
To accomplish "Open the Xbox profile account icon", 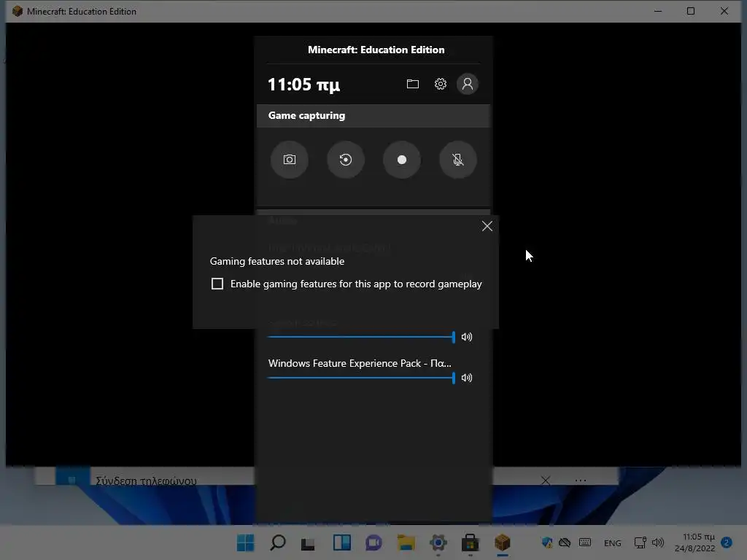I will click(x=468, y=85).
